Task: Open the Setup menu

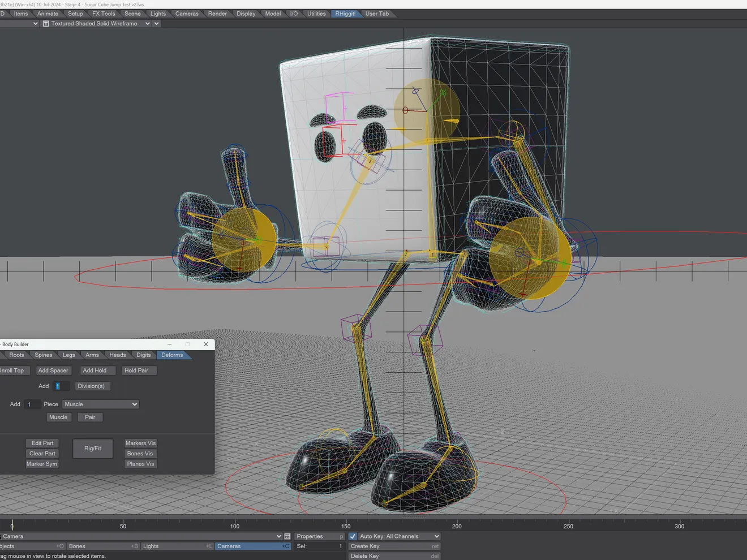Action: tap(75, 13)
